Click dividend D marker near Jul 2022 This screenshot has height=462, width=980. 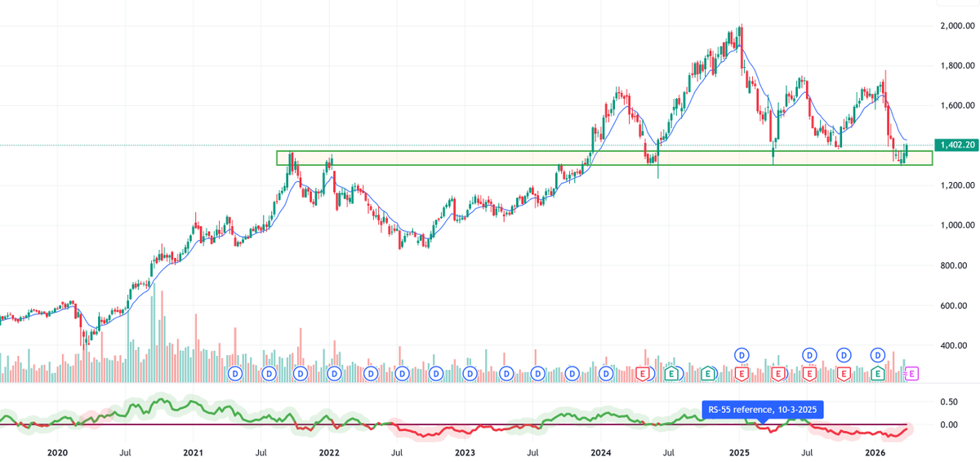click(402, 373)
